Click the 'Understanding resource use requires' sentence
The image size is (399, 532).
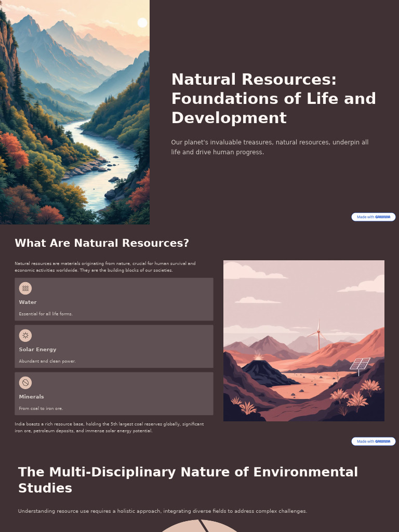[163, 511]
